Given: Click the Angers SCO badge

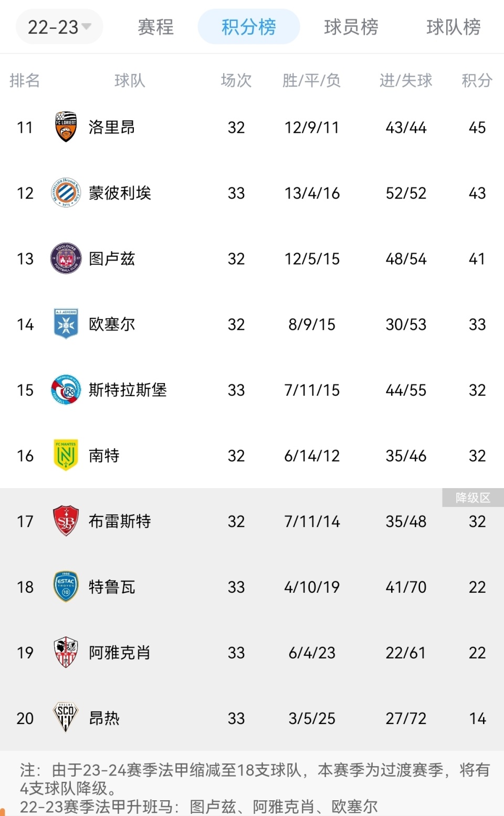Looking at the screenshot, I should coord(66,718).
